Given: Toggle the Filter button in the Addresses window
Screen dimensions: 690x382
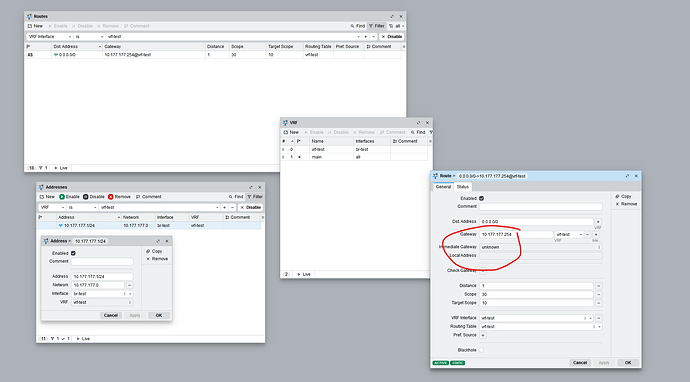Looking at the screenshot, I should point(255,197).
